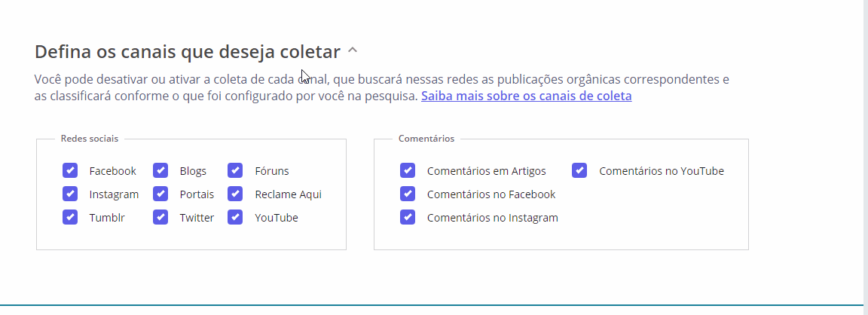Disable Twitter collection checkbox

click(160, 218)
